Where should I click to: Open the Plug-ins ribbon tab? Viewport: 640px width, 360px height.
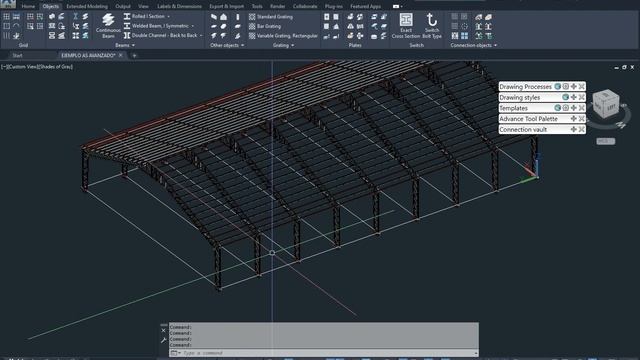coord(333,6)
